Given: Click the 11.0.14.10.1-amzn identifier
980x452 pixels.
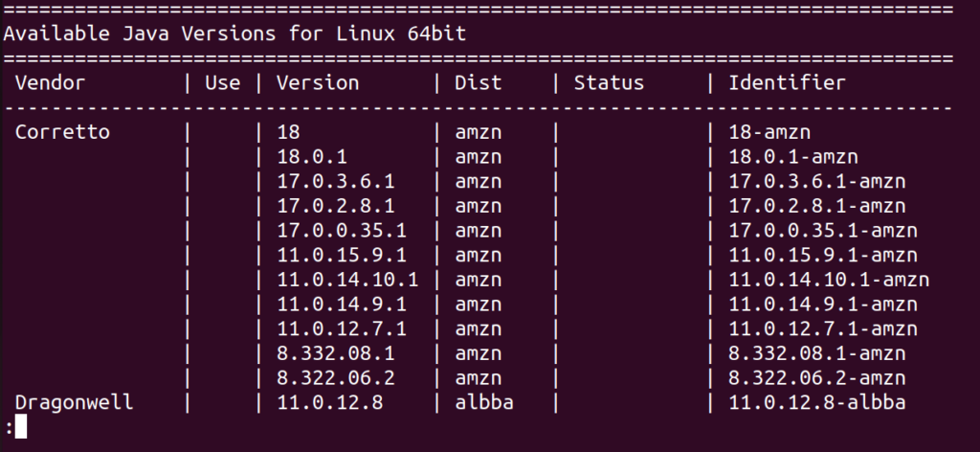Looking at the screenshot, I should tap(829, 280).
